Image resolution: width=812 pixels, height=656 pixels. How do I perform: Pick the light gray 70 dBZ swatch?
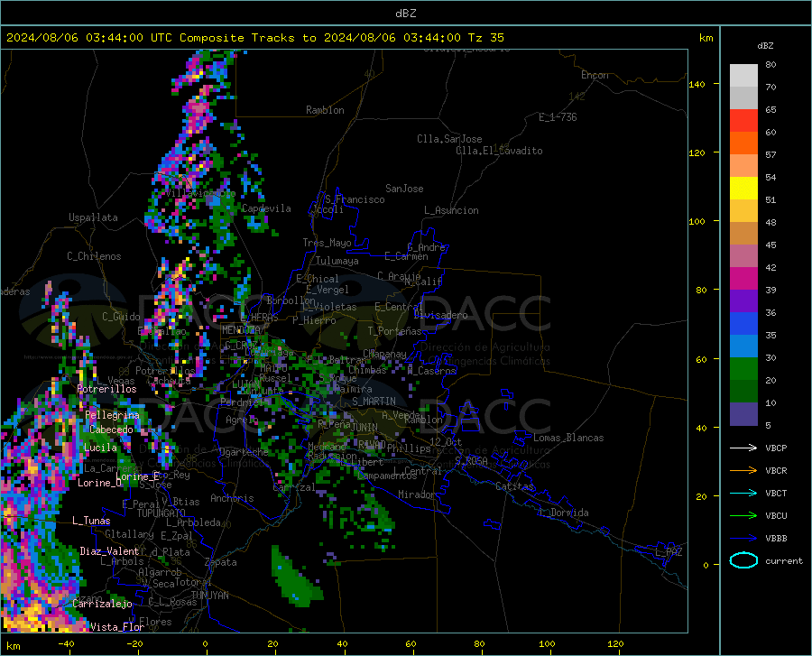[x=743, y=76]
